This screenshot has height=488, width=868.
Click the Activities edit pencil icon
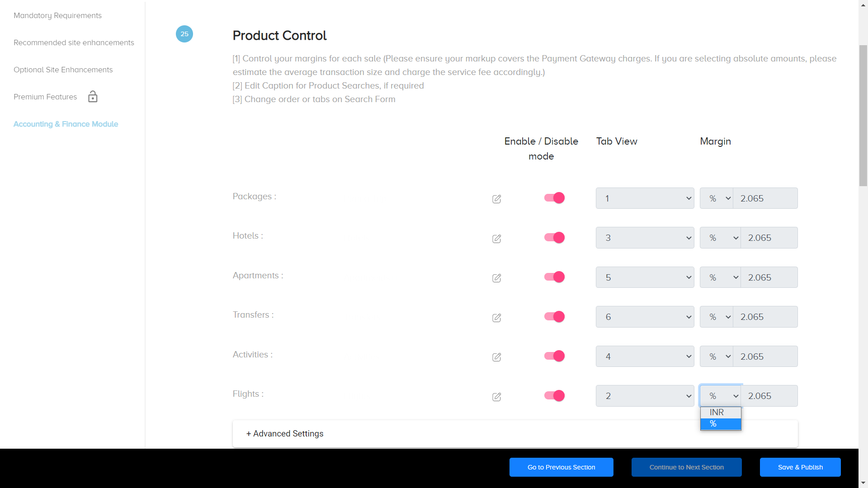click(496, 357)
